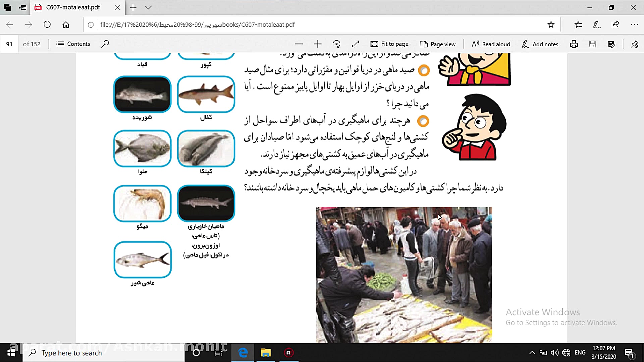Click the Save as icon in toolbar

611,44
